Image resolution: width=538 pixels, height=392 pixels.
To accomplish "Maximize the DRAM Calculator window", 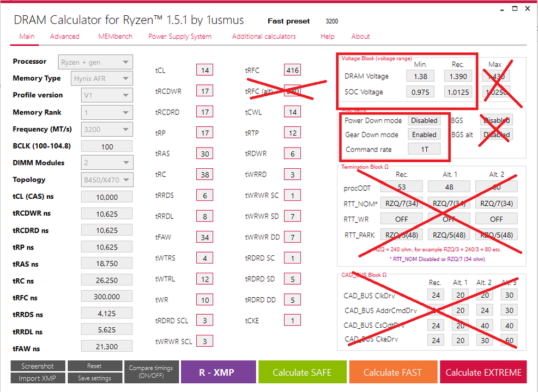I will coord(515,9).
